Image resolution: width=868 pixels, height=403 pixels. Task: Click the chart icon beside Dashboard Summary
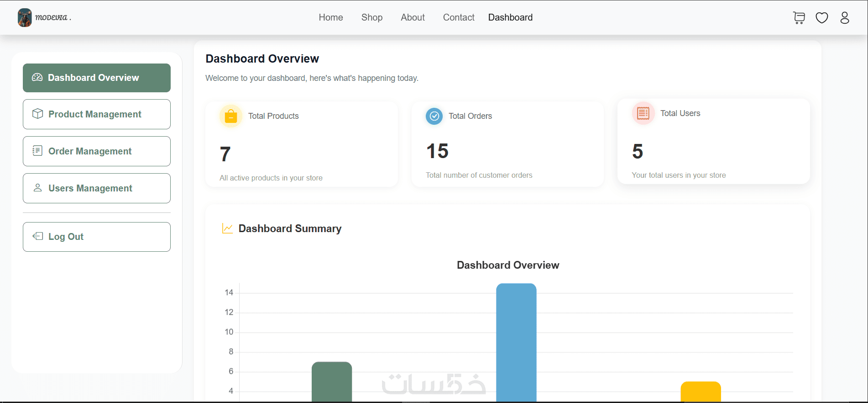pyautogui.click(x=227, y=228)
